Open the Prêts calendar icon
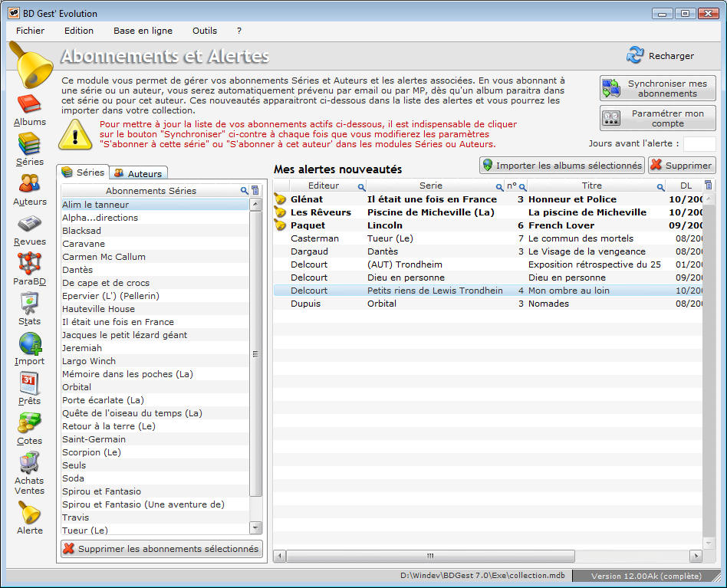This screenshot has height=588, width=727. (29, 383)
